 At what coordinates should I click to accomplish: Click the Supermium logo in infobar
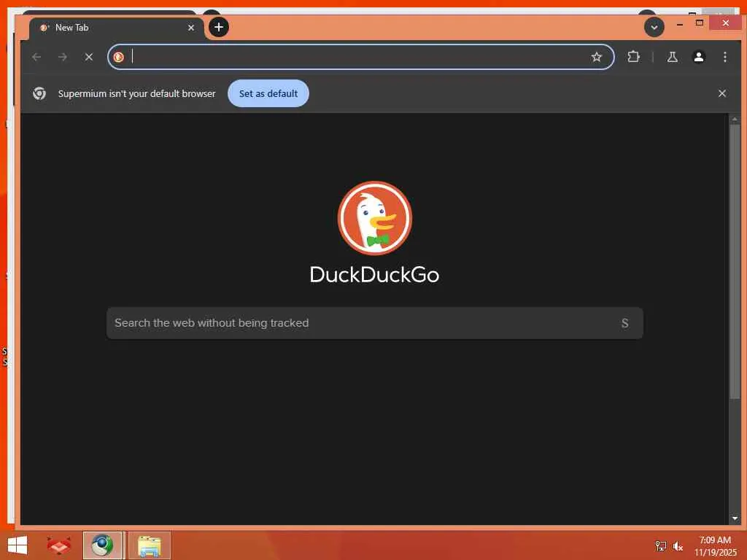coord(39,93)
